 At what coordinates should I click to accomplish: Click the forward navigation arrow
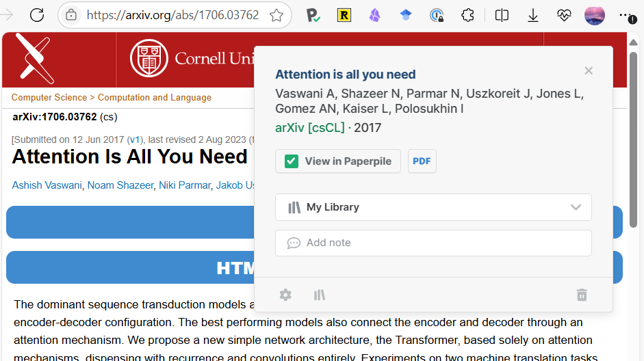pos(7,15)
